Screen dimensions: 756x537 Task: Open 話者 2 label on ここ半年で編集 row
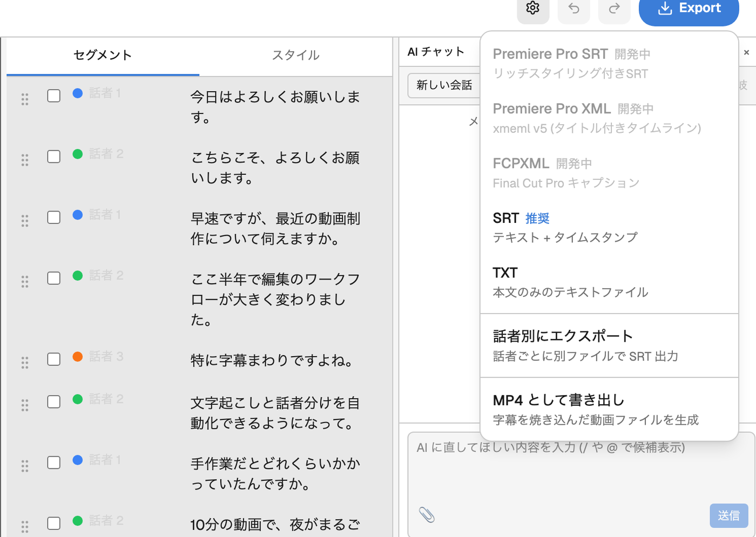click(106, 275)
